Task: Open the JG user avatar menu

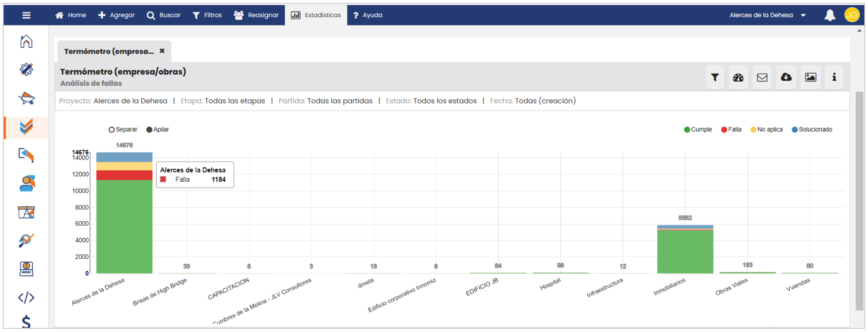Action: 852,15
